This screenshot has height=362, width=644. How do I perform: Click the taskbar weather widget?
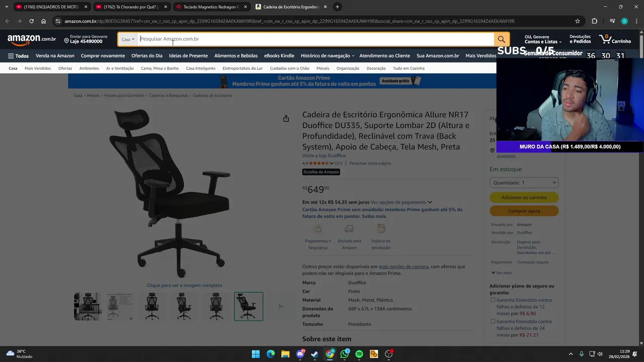pyautogui.click(x=19, y=354)
